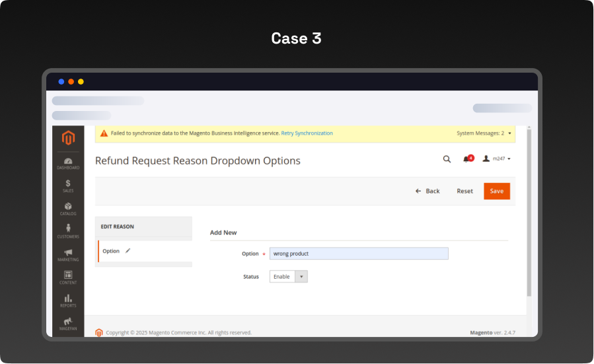Open the Sales sidebar menu

68,186
